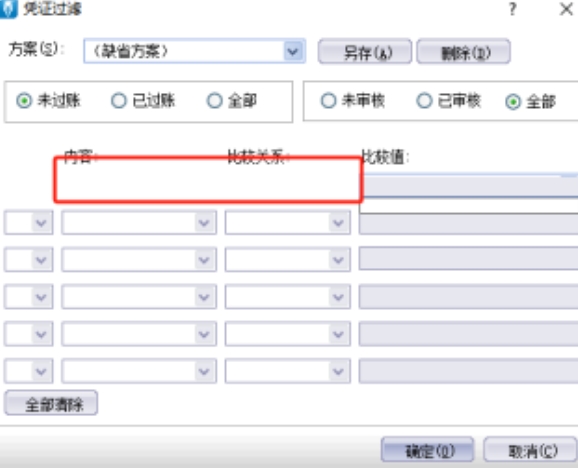Close the 凭证过滤 dialog
This screenshot has height=468, width=578.
[x=566, y=9]
